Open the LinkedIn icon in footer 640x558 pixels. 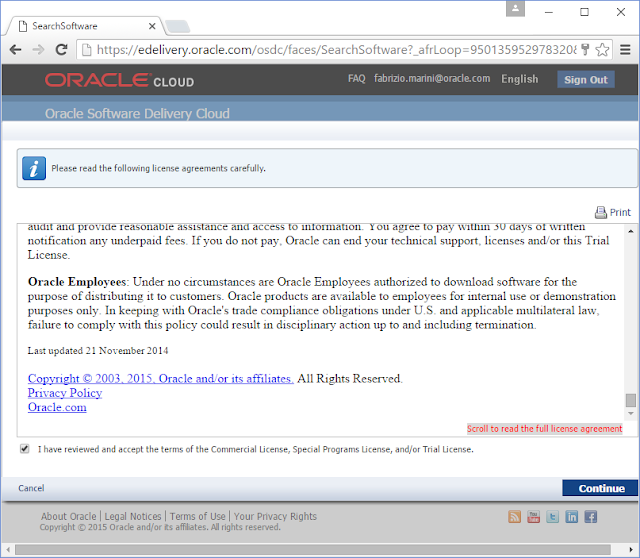pos(571,517)
